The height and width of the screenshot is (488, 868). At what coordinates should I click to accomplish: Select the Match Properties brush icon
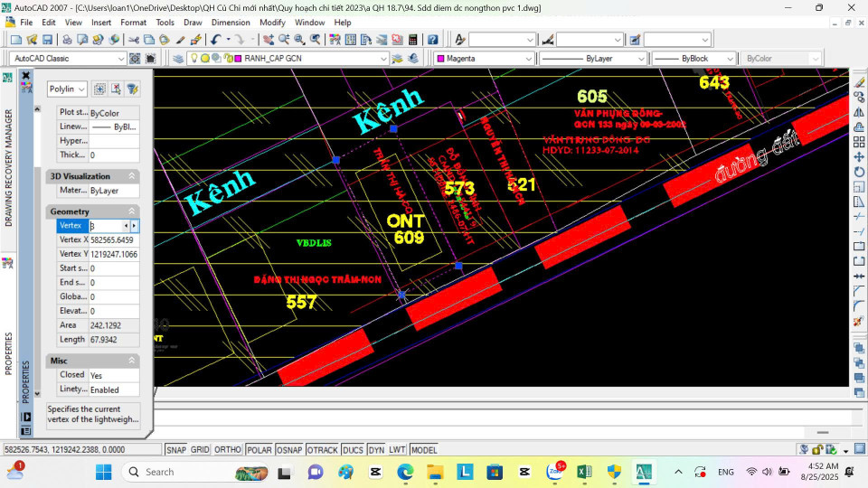tap(180, 40)
